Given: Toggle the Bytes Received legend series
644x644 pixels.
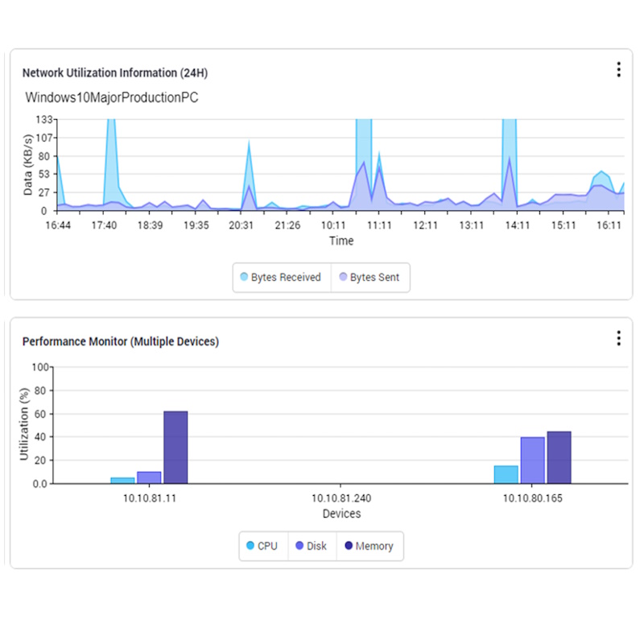Looking at the screenshot, I should (281, 278).
